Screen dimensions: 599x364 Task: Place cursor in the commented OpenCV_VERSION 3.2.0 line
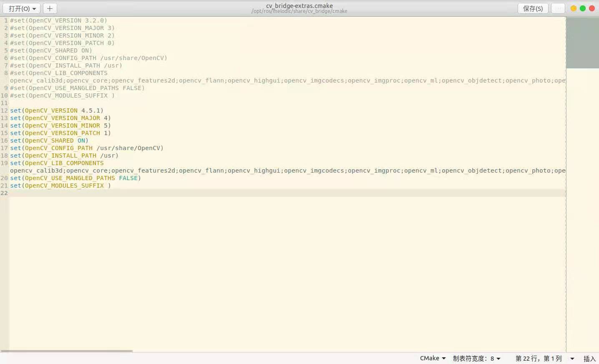pyautogui.click(x=58, y=20)
